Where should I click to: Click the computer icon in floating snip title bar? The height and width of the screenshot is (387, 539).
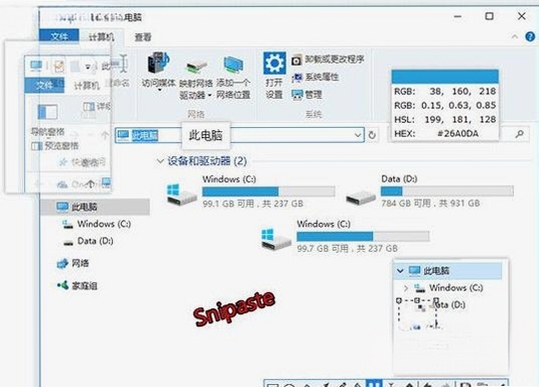click(36, 66)
